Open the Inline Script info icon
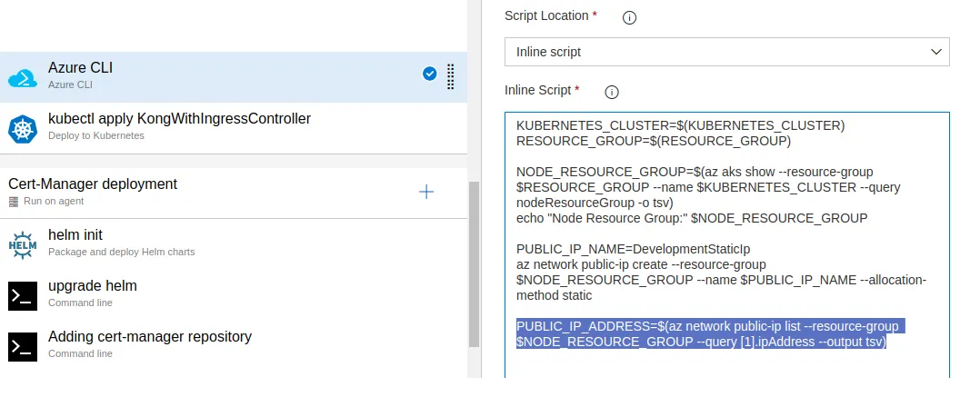The image size is (980, 397). tap(612, 91)
